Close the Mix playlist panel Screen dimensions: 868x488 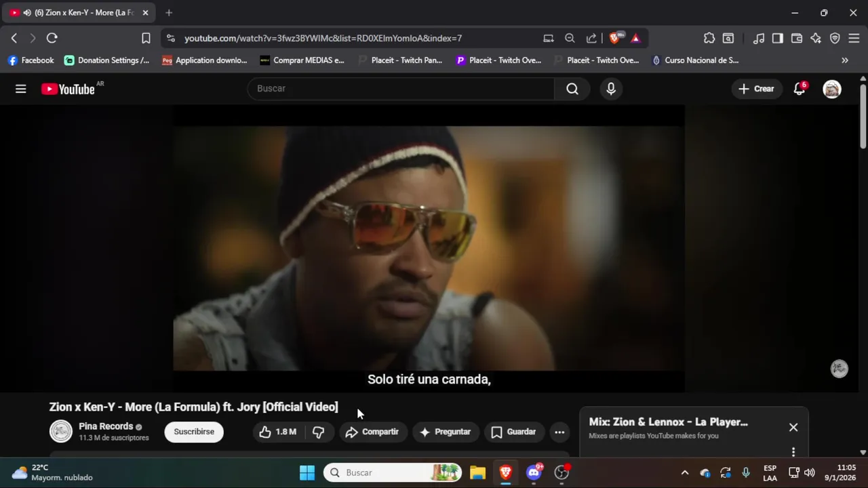click(x=793, y=427)
